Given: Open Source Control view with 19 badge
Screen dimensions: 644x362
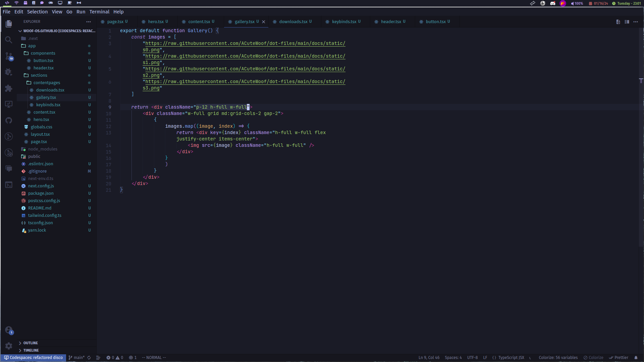Looking at the screenshot, I should [x=9, y=56].
